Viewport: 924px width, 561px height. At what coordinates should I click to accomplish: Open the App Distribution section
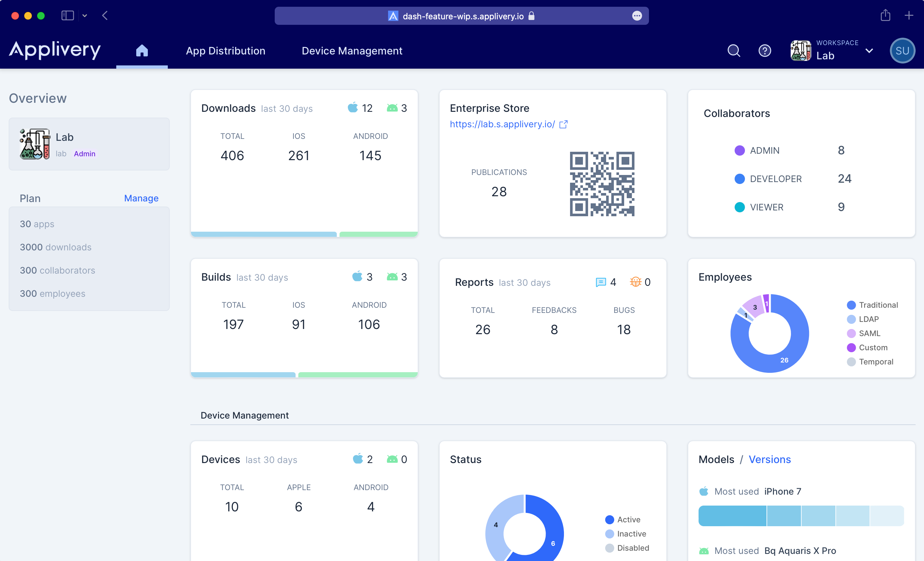225,51
